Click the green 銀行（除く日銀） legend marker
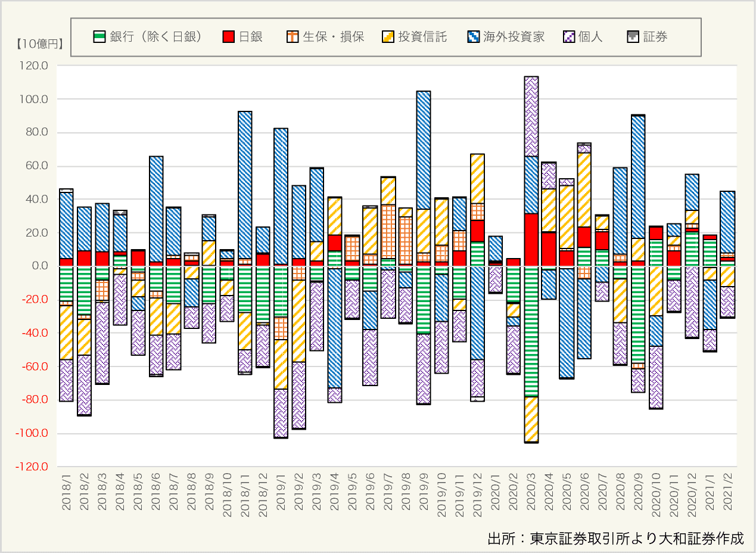This screenshot has height=553, width=756. (x=99, y=37)
